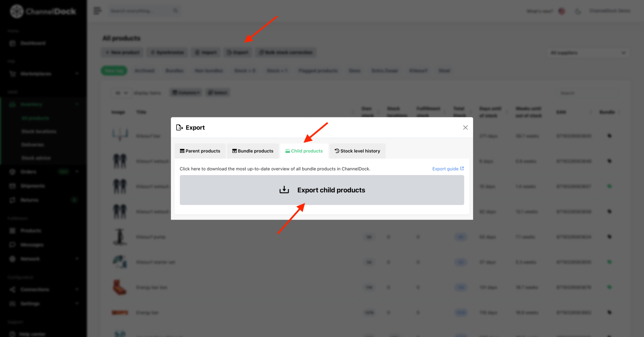Screen dimensions: 644x337
Task: Click the Export button in toolbar
Action: tap(238, 52)
